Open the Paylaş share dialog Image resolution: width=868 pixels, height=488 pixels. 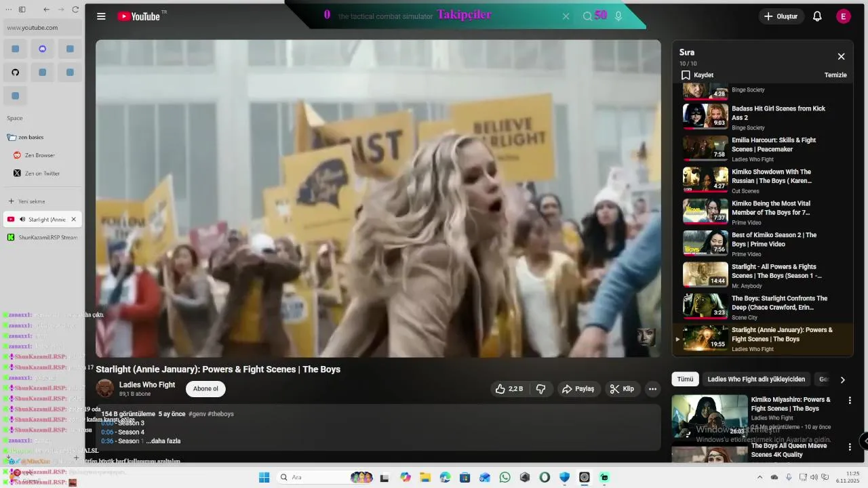point(578,389)
